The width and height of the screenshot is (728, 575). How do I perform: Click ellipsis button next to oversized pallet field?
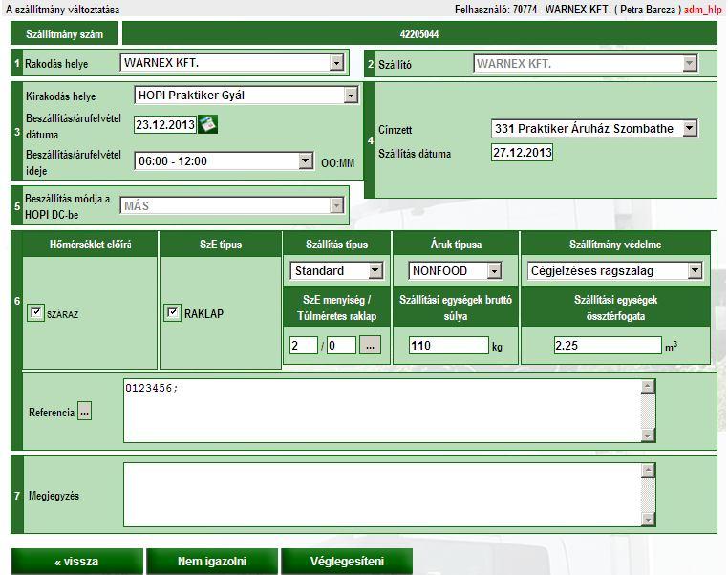[x=370, y=345]
